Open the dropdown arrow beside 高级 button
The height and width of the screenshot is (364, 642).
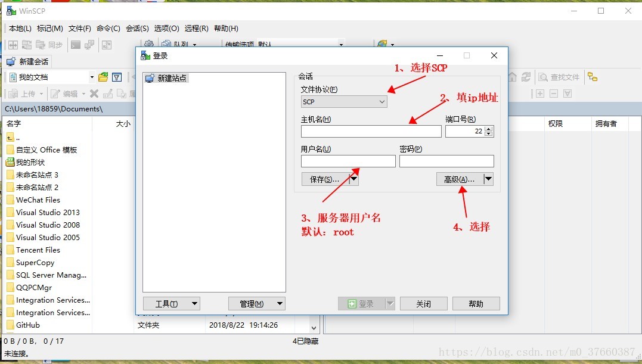488,179
